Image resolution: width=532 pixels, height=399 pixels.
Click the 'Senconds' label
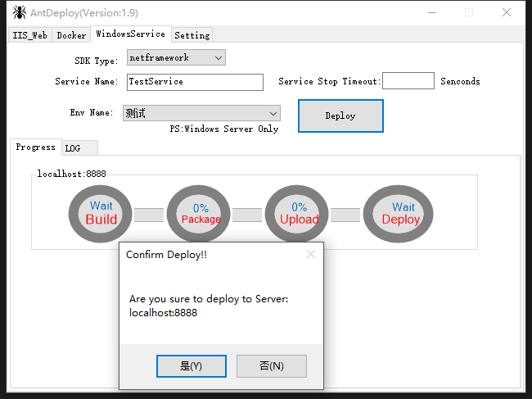pos(460,81)
